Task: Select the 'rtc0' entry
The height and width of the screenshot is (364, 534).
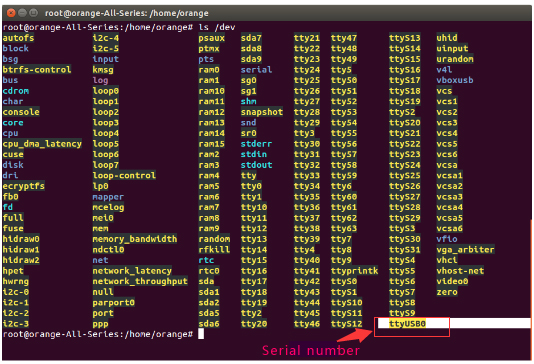Action: pyautogui.click(x=209, y=271)
